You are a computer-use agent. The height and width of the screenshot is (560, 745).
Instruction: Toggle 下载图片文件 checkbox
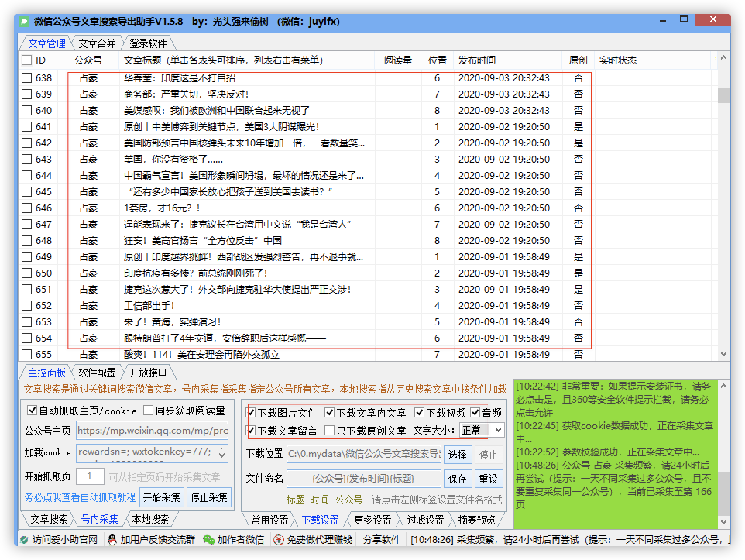coord(251,412)
